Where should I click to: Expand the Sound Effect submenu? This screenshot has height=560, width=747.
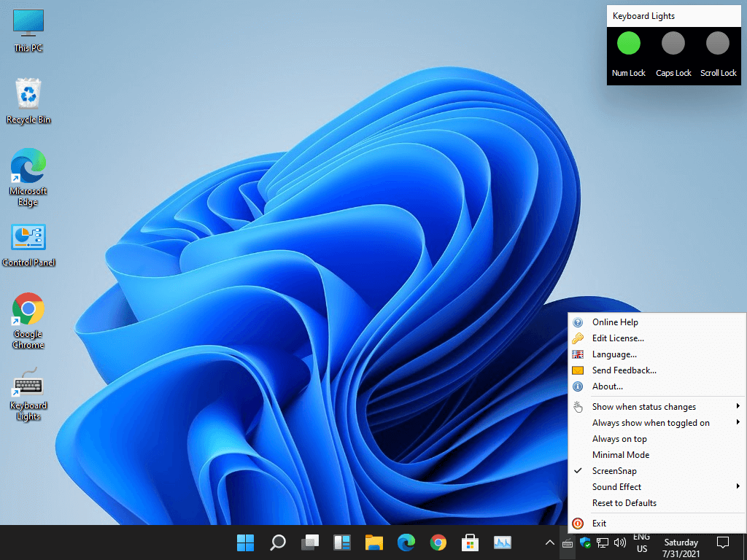(616, 486)
